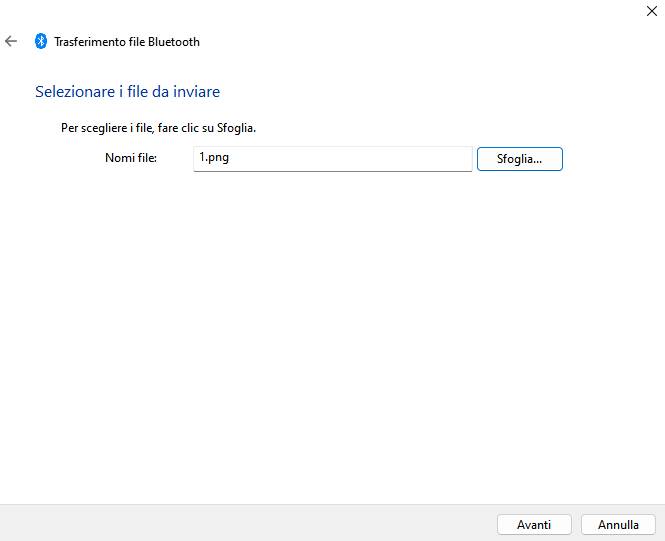
Task: Click the Trasferimento file Bluetooth title
Action: (x=127, y=42)
